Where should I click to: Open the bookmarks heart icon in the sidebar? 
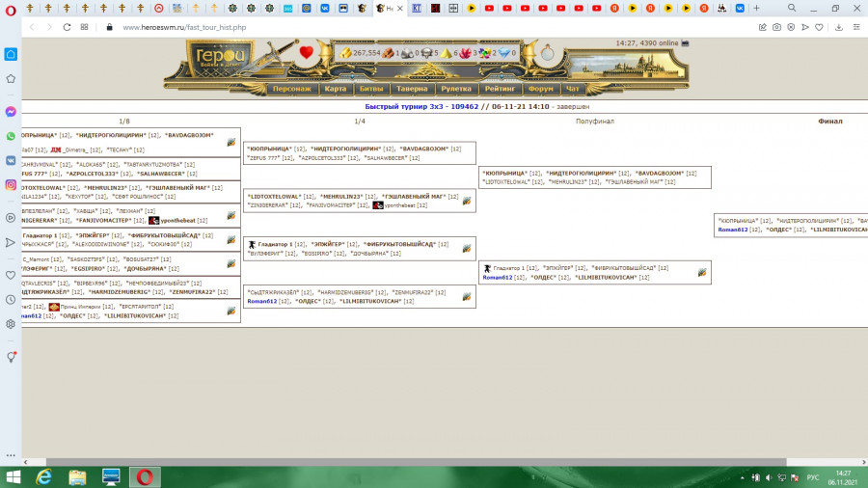[11, 276]
